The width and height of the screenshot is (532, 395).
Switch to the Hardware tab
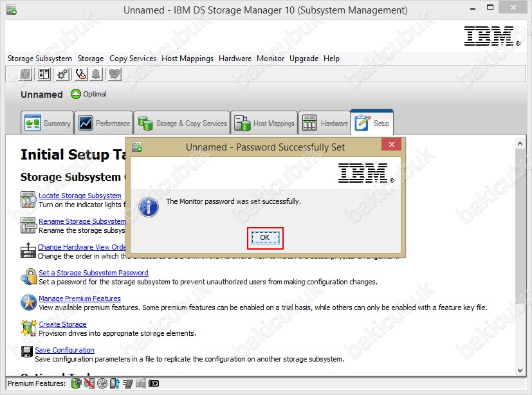point(324,123)
